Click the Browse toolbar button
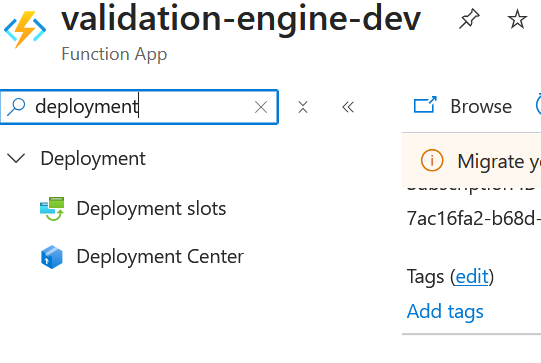The image size is (541, 363). coord(463,106)
